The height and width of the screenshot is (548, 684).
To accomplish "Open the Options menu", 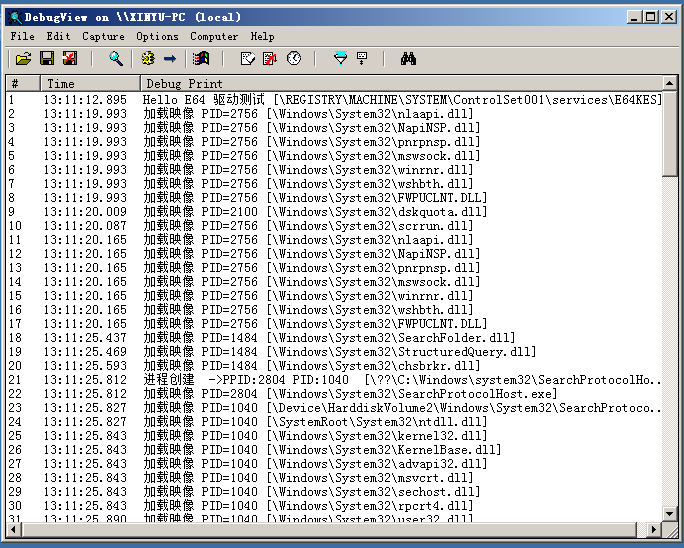I will pyautogui.click(x=157, y=36).
